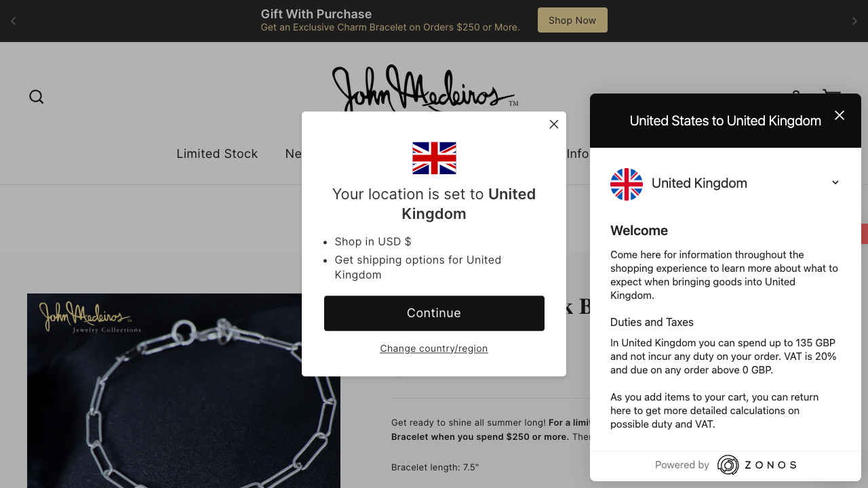Click the Continue button

434,313
